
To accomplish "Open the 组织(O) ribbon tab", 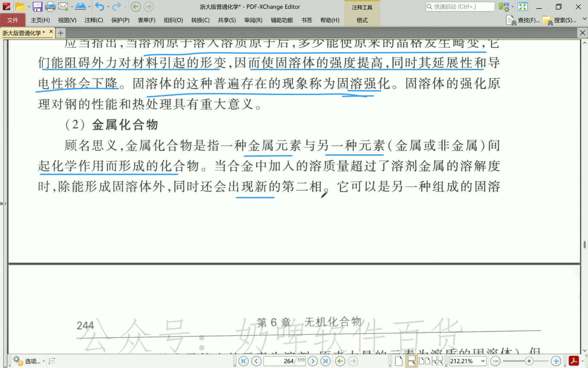I will (174, 20).
